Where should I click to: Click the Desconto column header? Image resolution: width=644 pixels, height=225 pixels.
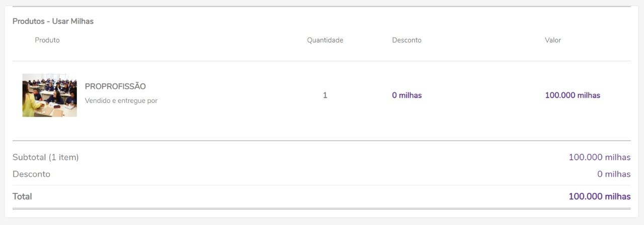tap(407, 40)
